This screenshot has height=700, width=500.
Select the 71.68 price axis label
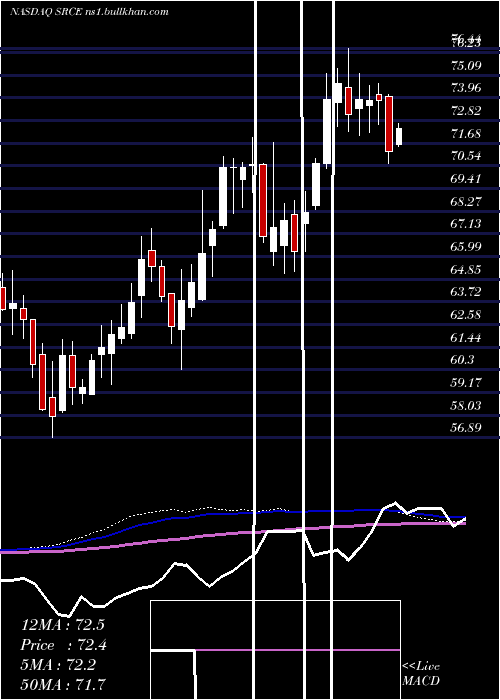pyautogui.click(x=467, y=133)
